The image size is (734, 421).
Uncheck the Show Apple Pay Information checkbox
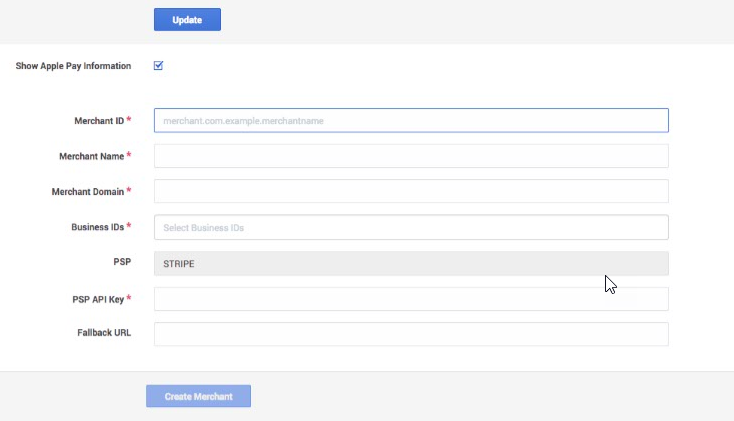coord(158,66)
